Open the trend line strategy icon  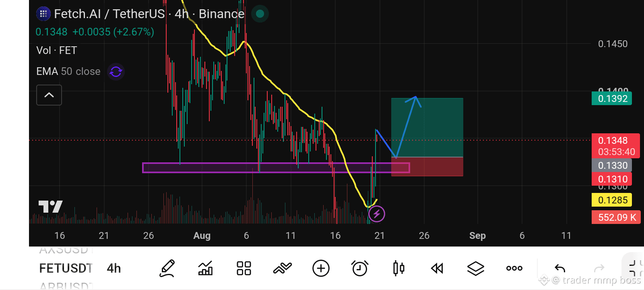(x=282, y=268)
